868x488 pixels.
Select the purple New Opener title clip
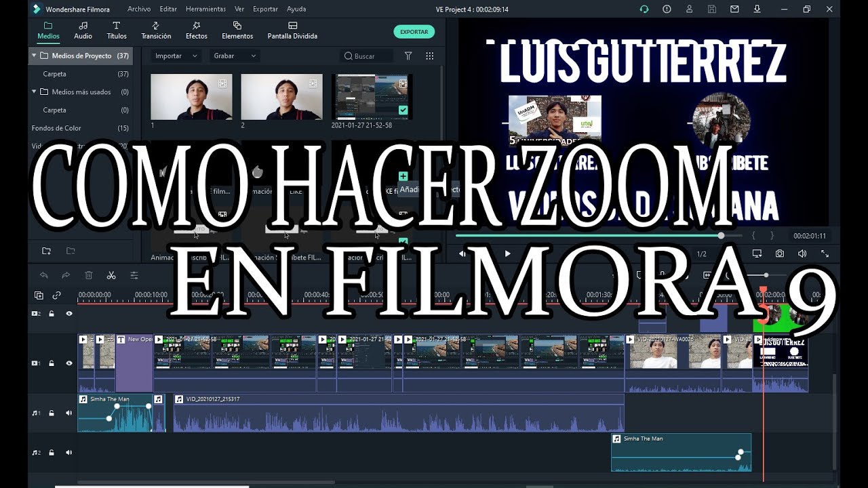click(x=134, y=363)
